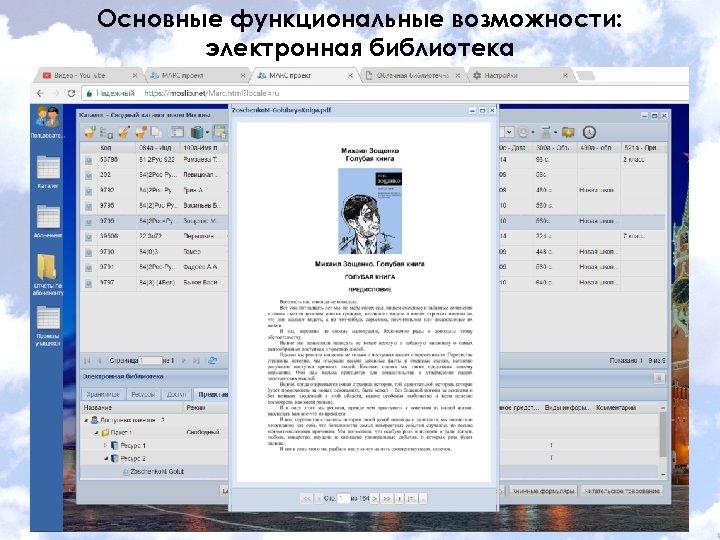
Task: Jump to last PDF page
Action: [x=387, y=498]
